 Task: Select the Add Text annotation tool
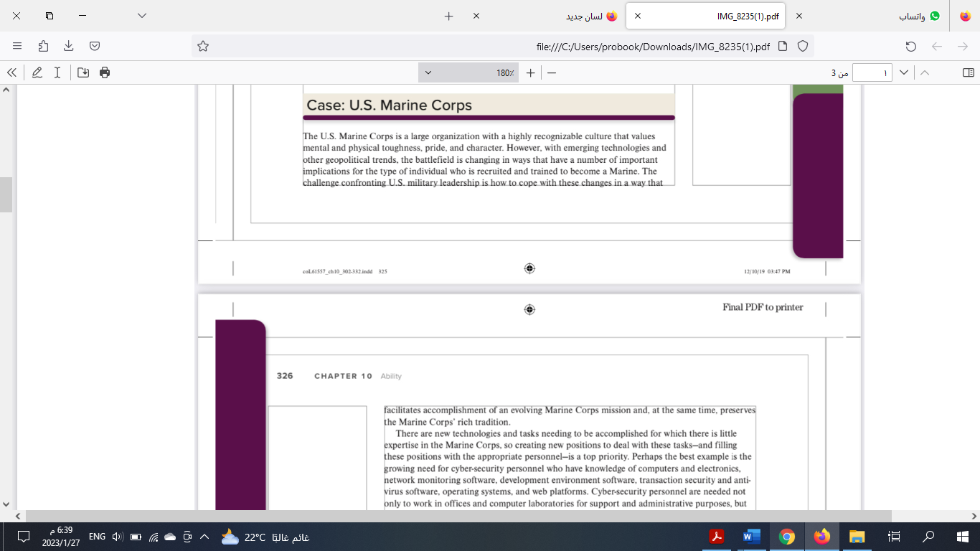click(57, 72)
